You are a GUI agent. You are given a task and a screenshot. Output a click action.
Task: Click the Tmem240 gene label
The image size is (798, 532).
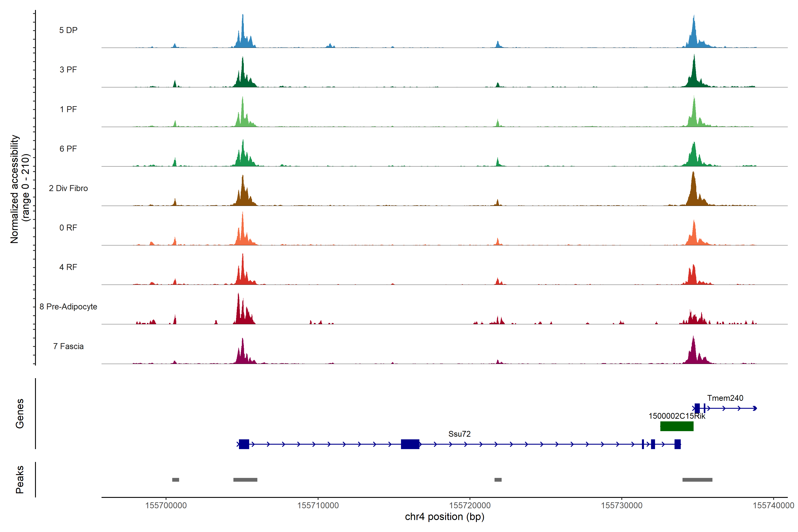point(725,398)
